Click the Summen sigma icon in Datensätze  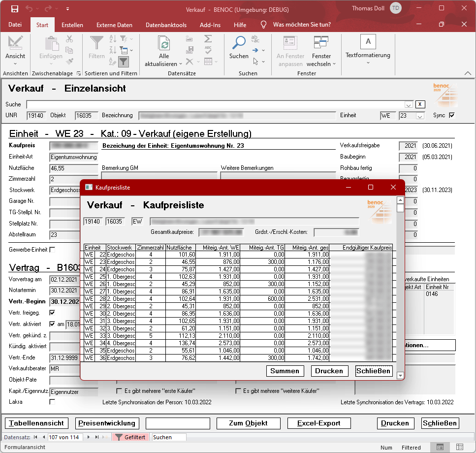pos(208,38)
